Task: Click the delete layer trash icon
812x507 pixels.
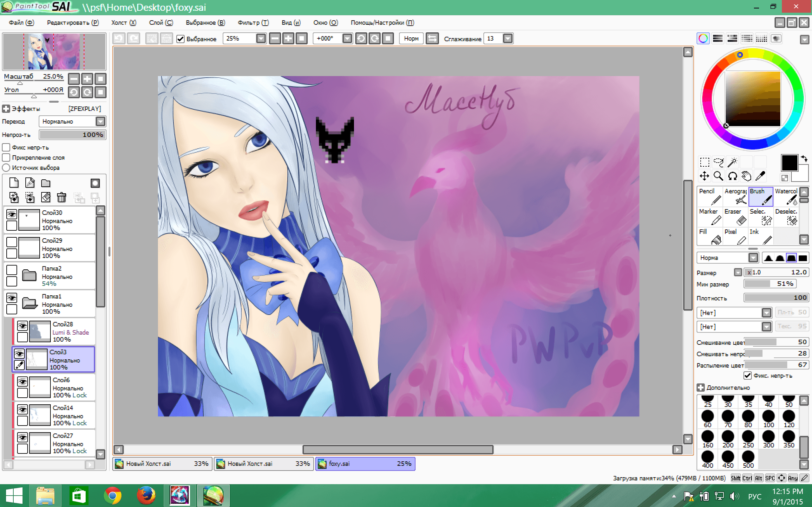Action: 62,197
